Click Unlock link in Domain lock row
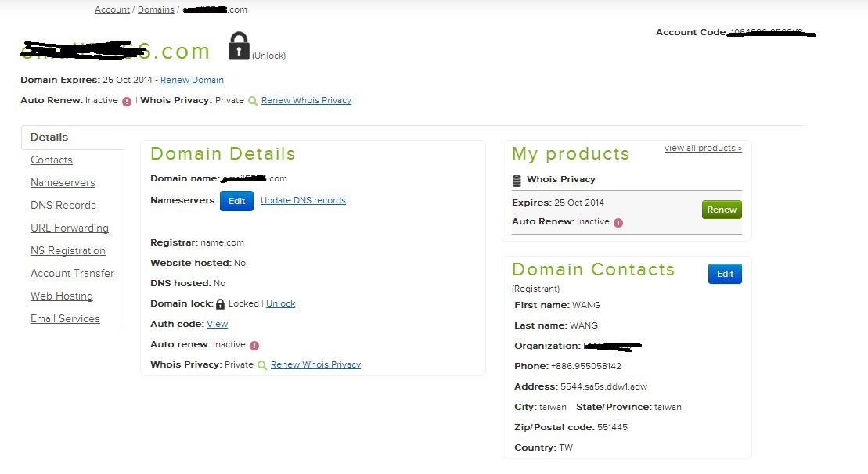 tap(281, 303)
